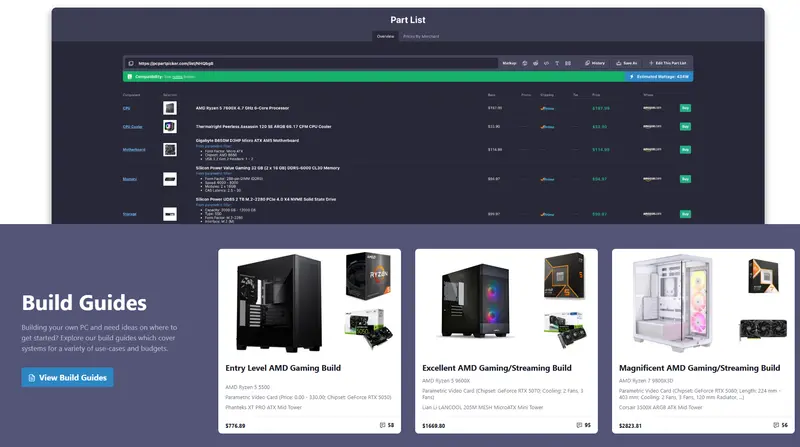Click Amazon merchant logo in CPU row
The height and width of the screenshot is (447, 800).
652,108
